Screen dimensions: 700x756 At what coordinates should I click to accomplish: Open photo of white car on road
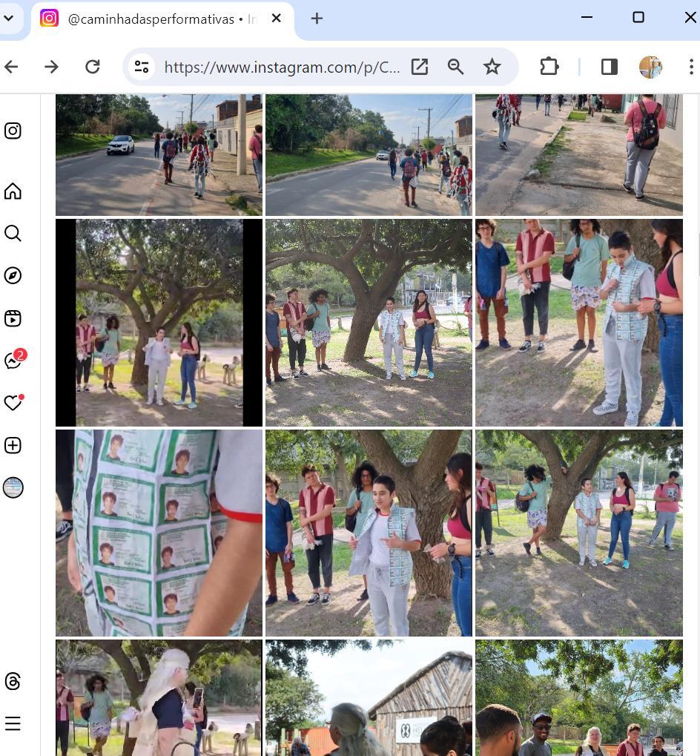pyautogui.click(x=159, y=155)
